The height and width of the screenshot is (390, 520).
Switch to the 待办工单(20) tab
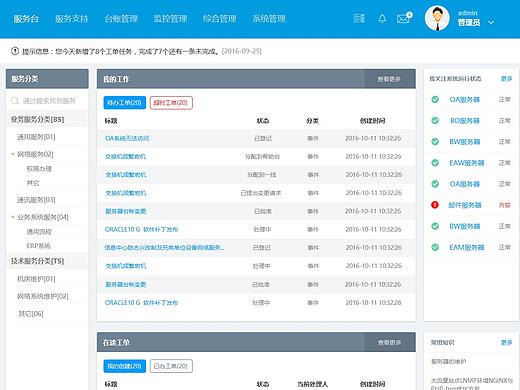[125, 103]
